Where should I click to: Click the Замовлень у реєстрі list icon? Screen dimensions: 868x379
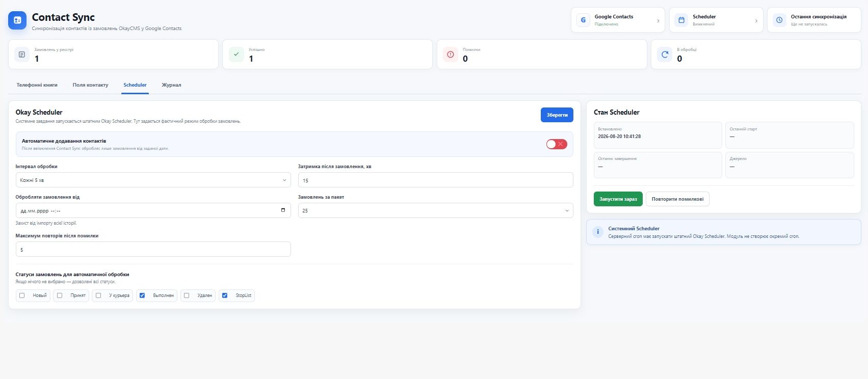(x=21, y=54)
